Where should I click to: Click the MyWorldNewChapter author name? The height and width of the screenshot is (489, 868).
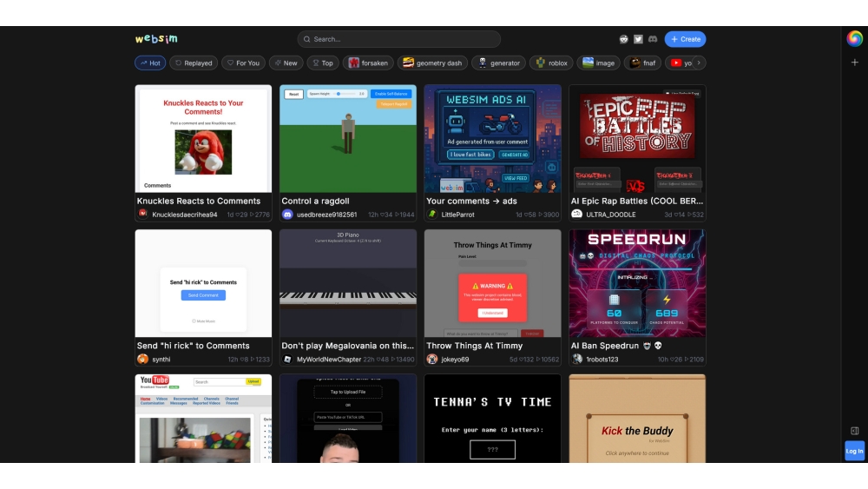click(x=329, y=360)
